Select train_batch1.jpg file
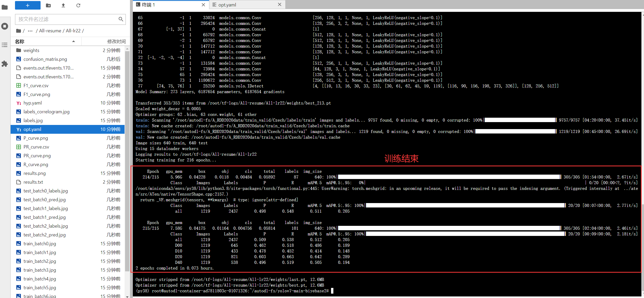Viewport: 644px width, 298px height. point(68,252)
